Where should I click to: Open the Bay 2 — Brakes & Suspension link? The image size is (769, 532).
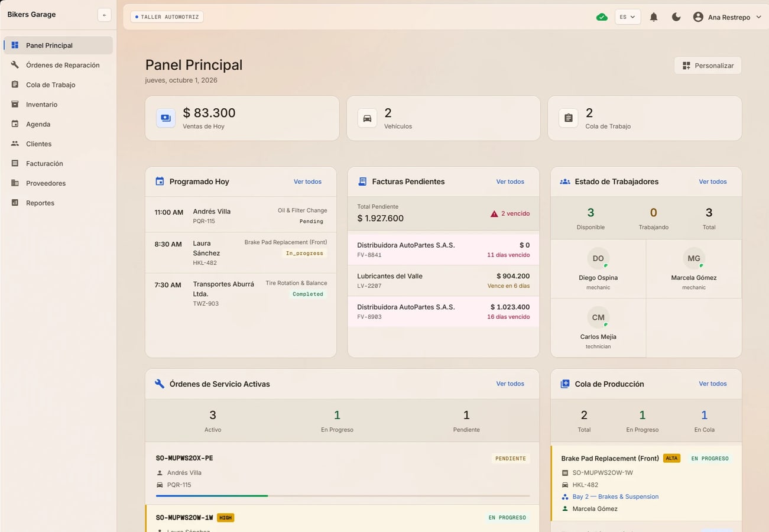pos(615,497)
